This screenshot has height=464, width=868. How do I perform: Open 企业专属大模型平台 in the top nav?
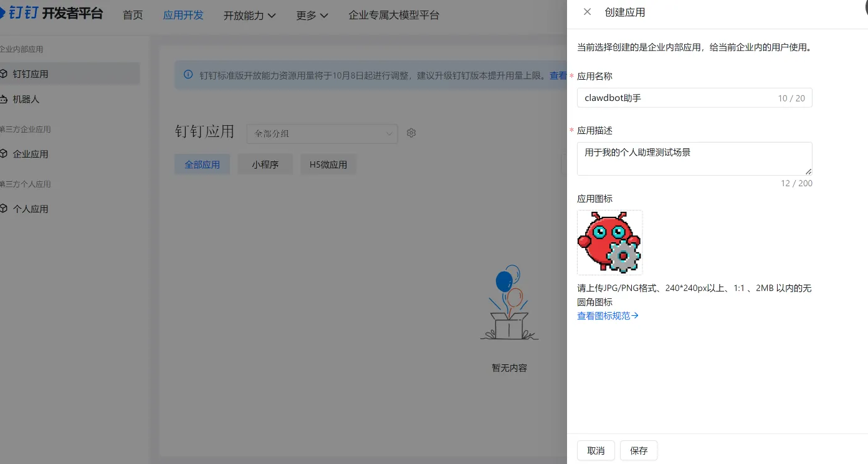394,15
